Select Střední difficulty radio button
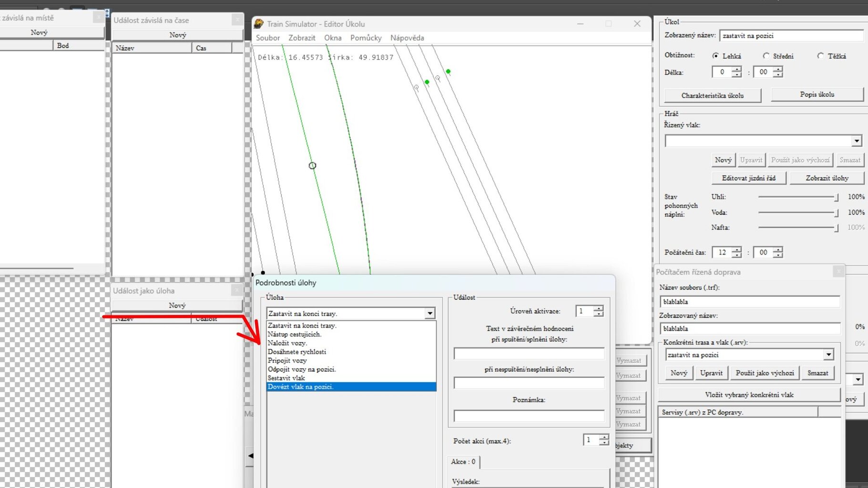Viewport: 868px width, 488px height. tap(766, 56)
